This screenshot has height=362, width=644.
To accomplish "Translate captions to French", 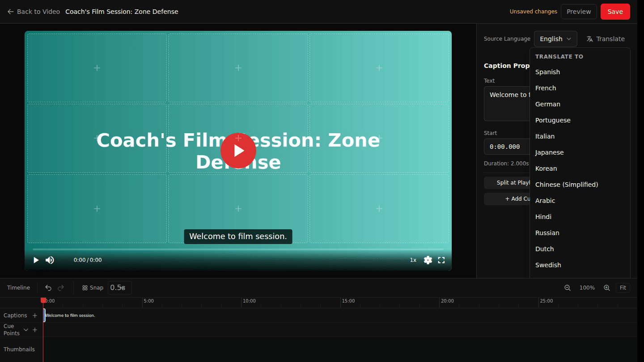I will pos(580,88).
